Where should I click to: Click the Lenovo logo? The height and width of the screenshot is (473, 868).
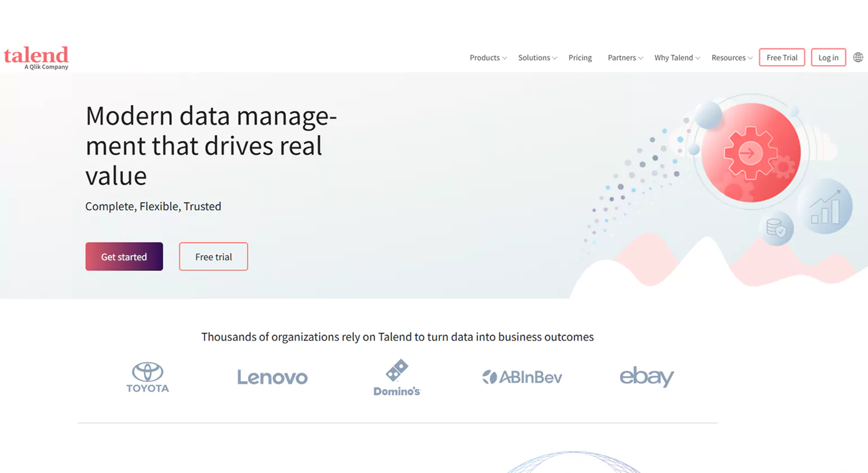pyautogui.click(x=272, y=377)
